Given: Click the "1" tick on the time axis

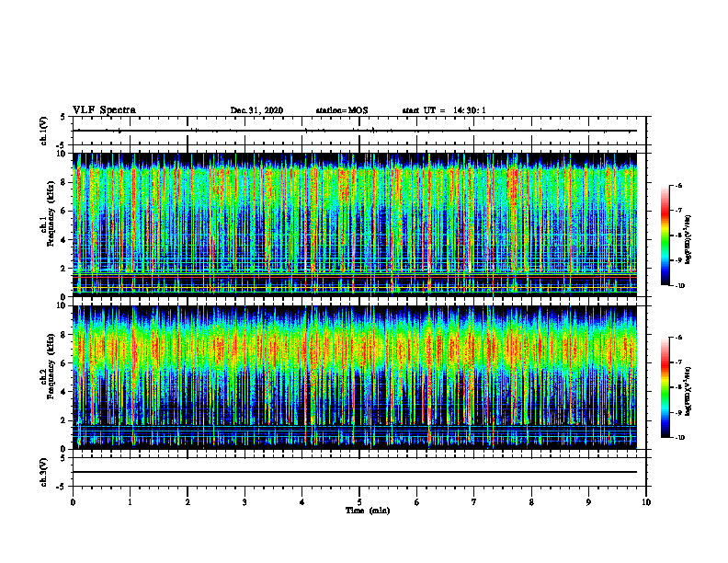Looking at the screenshot, I should [x=130, y=502].
